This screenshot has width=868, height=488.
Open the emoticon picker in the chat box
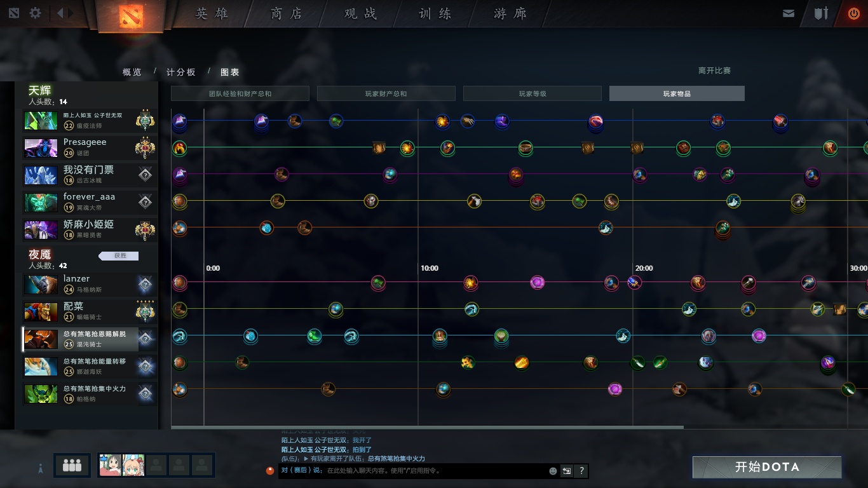pos(553,471)
